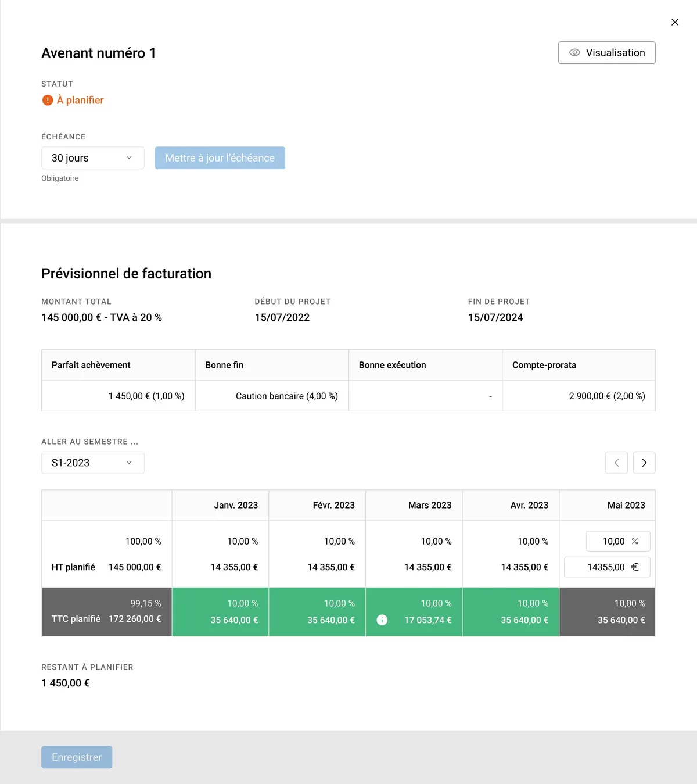
Task: Expand the S1-2023 semester selector
Action: click(92, 463)
